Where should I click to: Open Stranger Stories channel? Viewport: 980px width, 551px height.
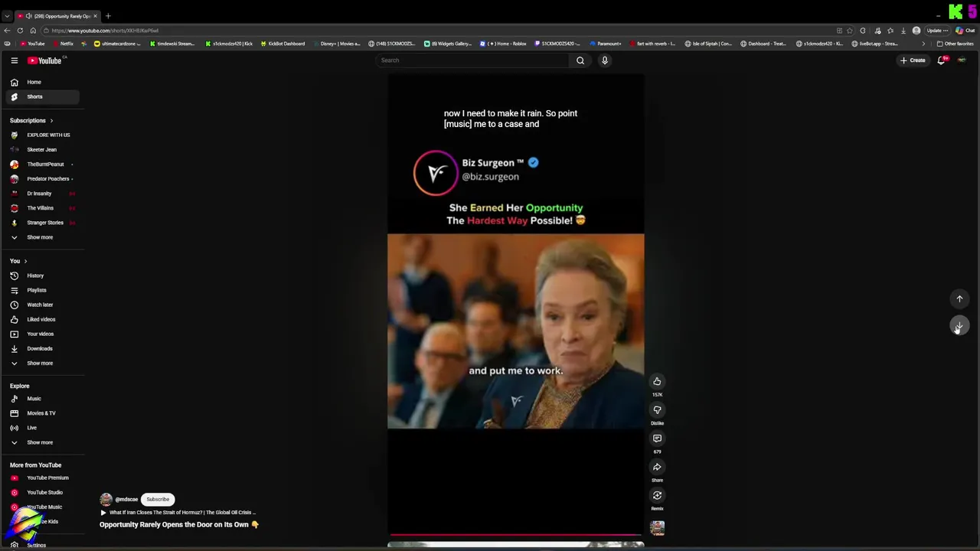point(42,223)
